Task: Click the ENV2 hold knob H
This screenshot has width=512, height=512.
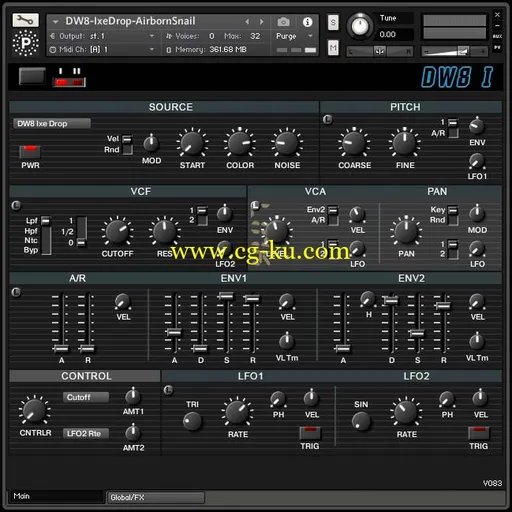Action: tap(368, 299)
